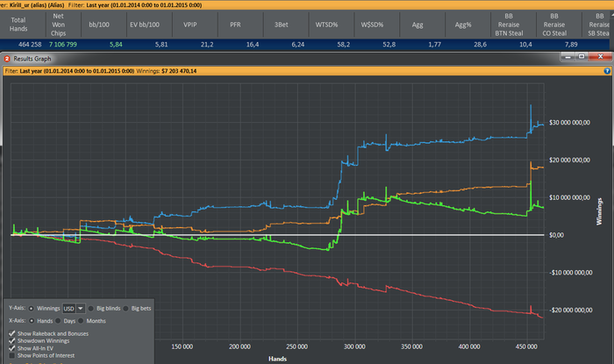Click the Hands axis title

tap(277, 359)
